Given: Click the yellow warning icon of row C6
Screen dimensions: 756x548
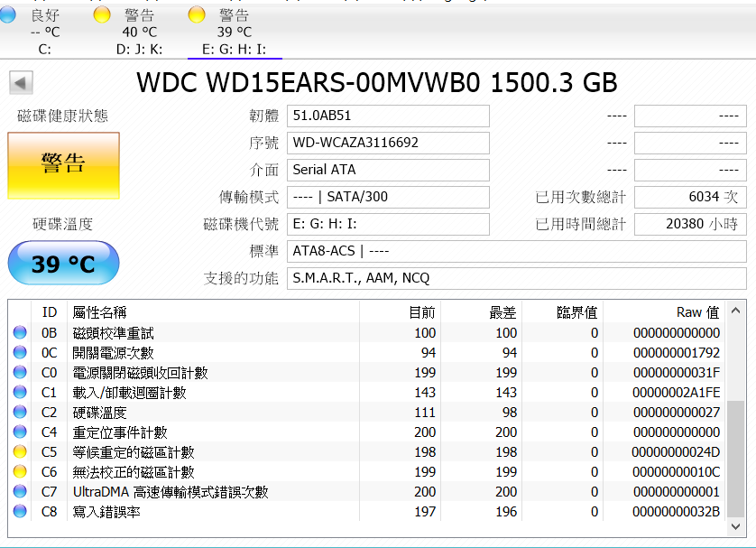Looking at the screenshot, I should (20, 471).
